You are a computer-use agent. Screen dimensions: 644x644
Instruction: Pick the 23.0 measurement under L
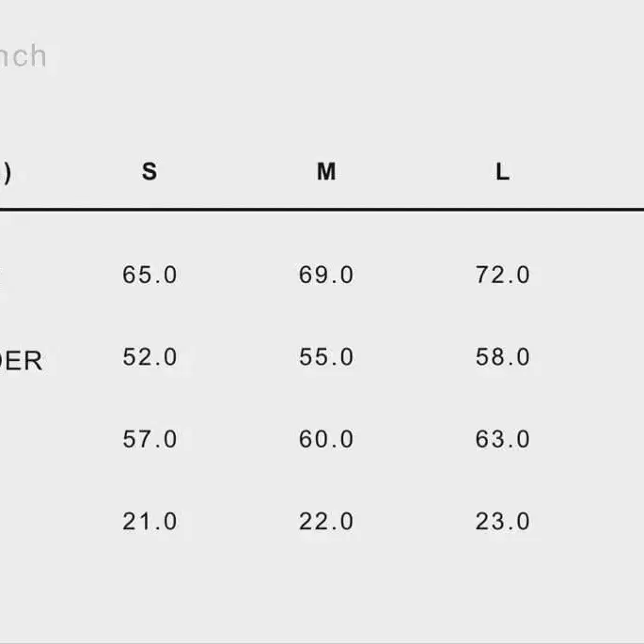coord(503,522)
